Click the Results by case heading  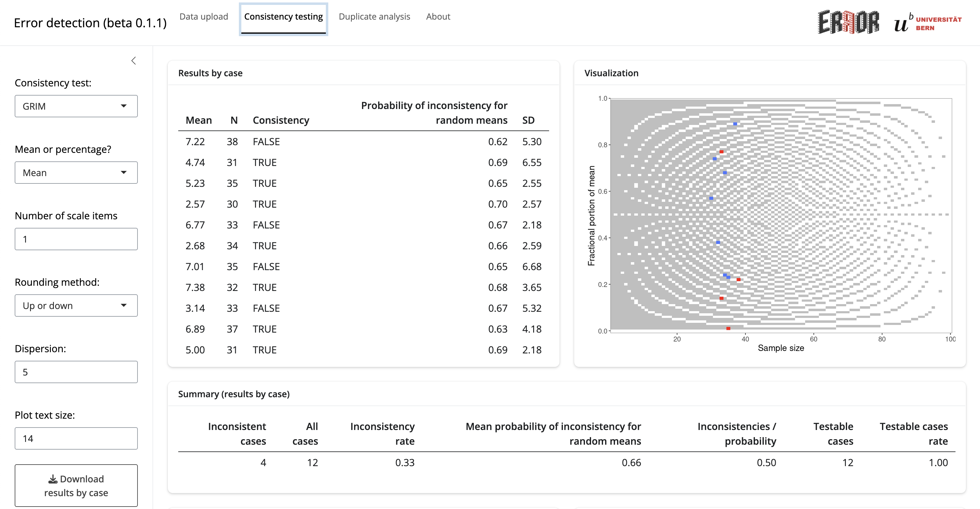tap(210, 73)
